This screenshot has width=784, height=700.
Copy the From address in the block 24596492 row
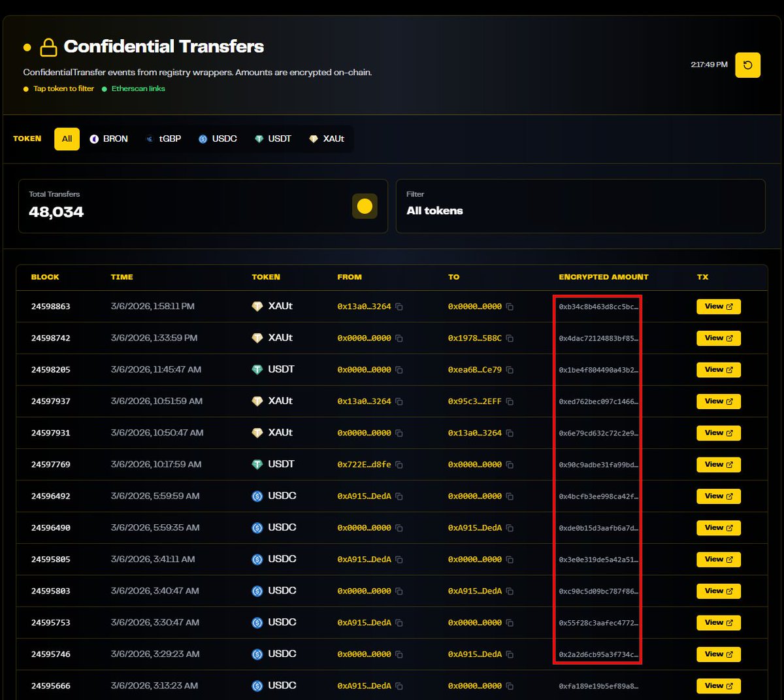[399, 497]
